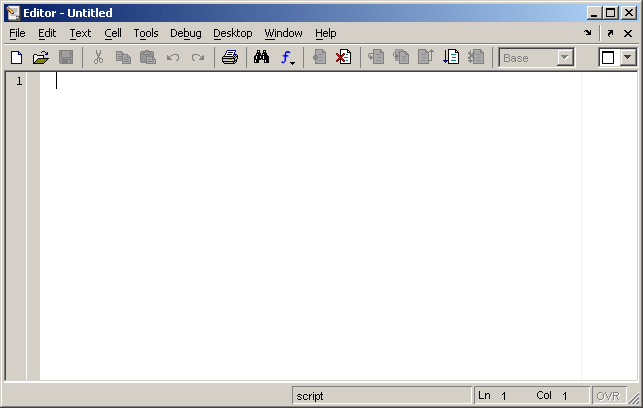The height and width of the screenshot is (408, 643).
Task: Open the Debug menu
Action: coord(186,33)
